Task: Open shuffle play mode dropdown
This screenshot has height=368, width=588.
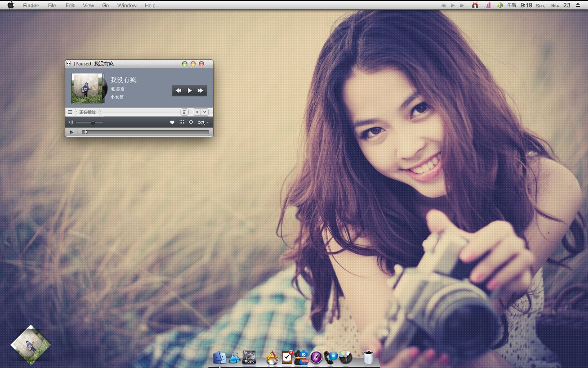Action: pyautogui.click(x=203, y=122)
